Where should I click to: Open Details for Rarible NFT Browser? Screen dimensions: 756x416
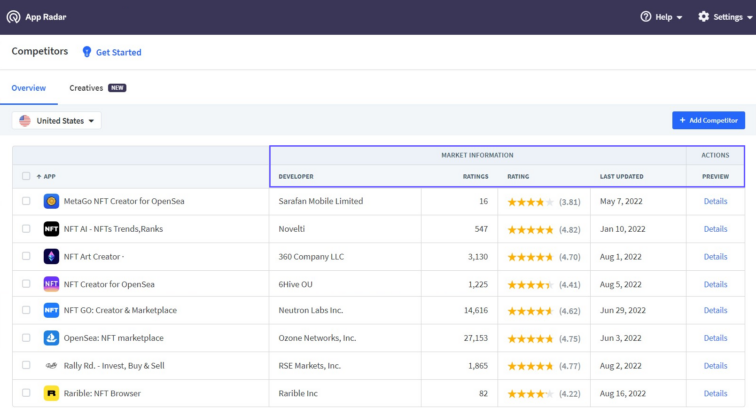[715, 393]
